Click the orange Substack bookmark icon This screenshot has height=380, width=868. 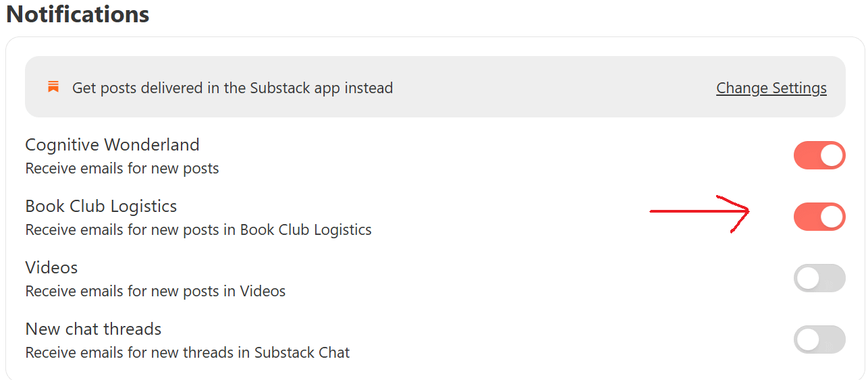(x=53, y=87)
